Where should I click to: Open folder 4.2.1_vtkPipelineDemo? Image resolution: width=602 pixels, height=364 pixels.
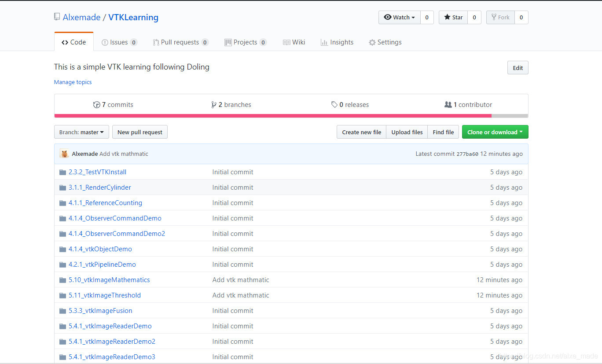(102, 265)
